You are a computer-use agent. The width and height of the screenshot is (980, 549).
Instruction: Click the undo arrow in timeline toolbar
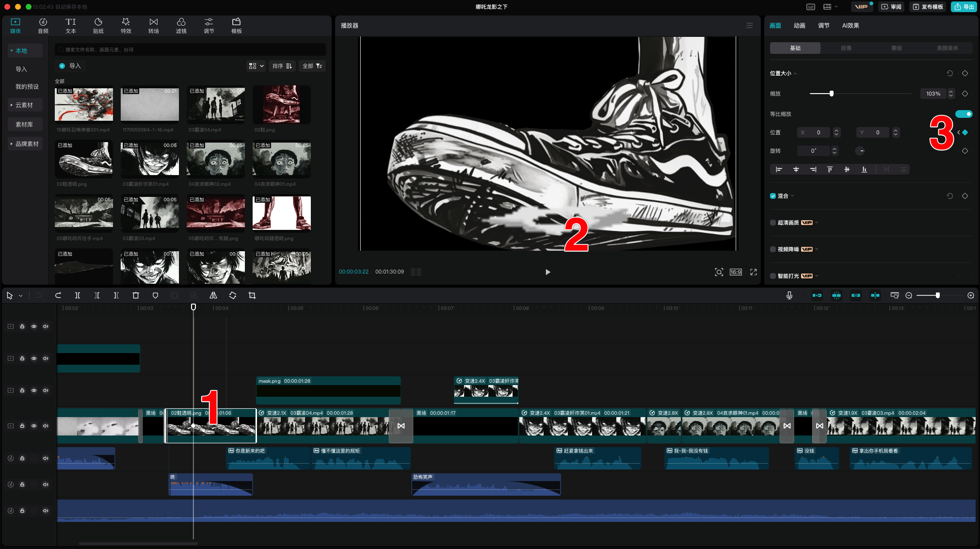point(39,295)
